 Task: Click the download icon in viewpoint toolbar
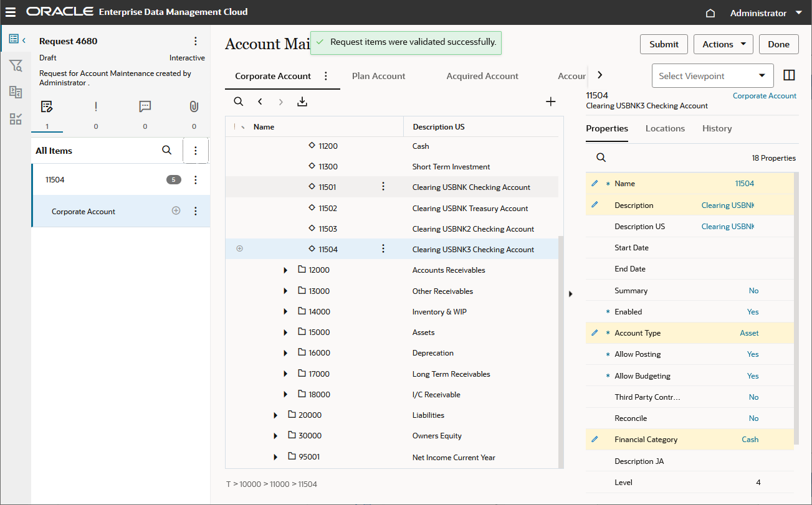[x=302, y=101]
